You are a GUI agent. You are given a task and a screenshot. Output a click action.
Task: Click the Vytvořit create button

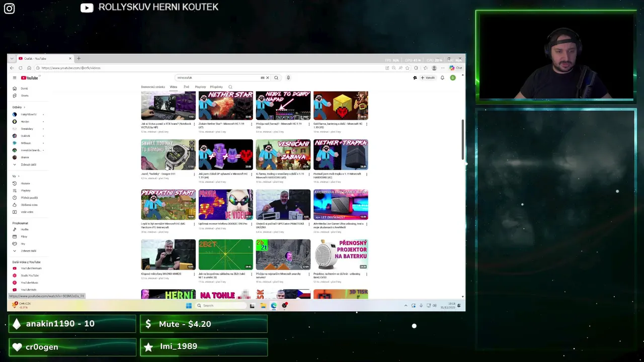(428, 77)
